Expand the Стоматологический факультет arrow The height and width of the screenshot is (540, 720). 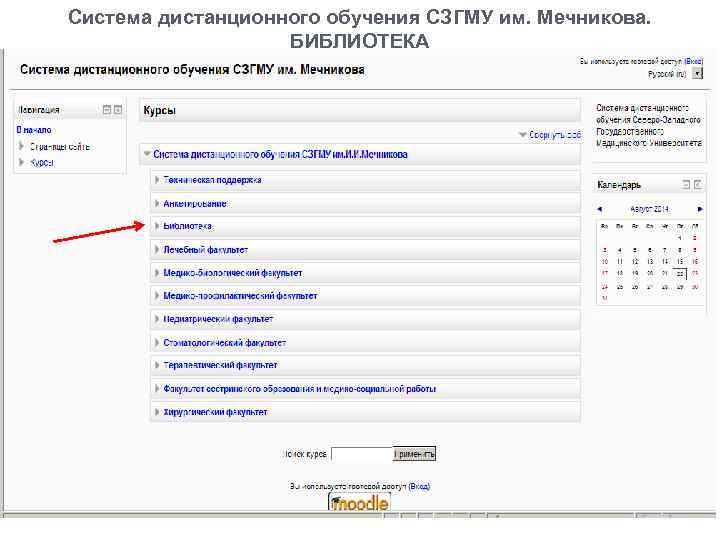click(x=157, y=343)
